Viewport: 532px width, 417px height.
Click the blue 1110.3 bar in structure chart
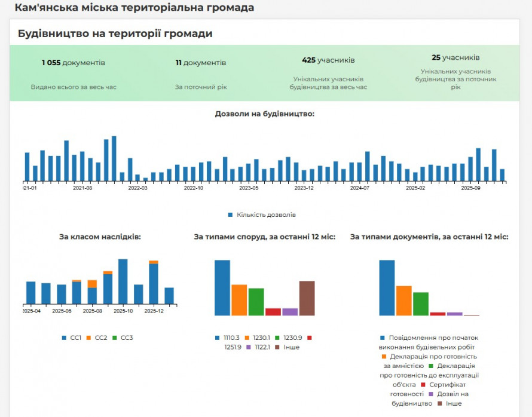(222, 288)
